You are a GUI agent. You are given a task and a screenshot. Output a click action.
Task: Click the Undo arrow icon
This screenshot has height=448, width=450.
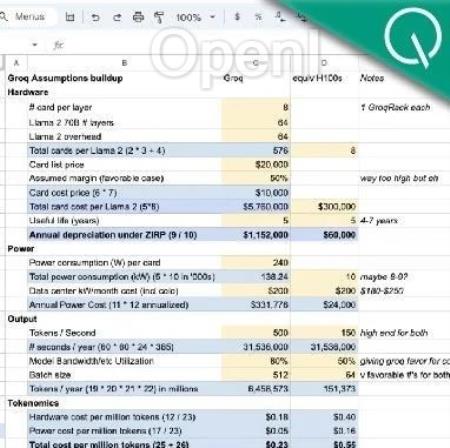(x=95, y=17)
